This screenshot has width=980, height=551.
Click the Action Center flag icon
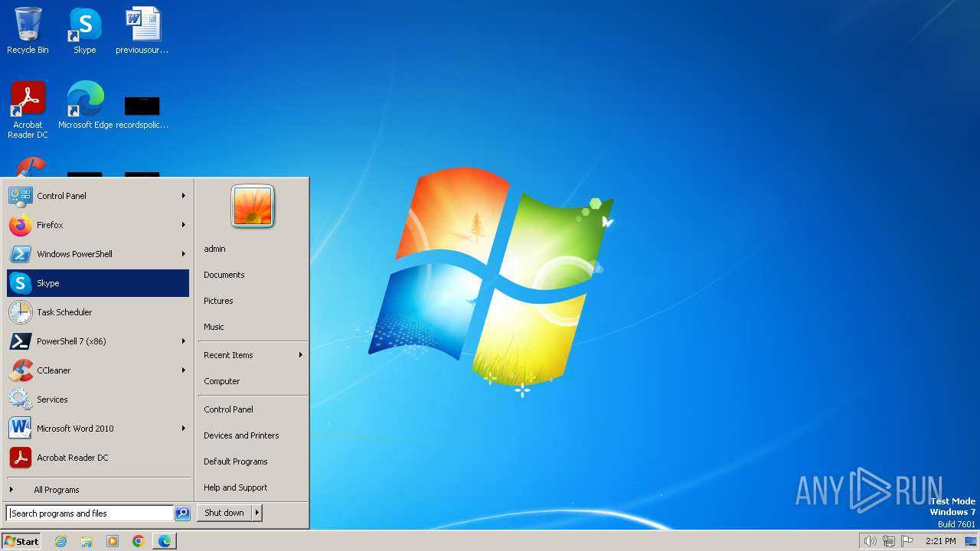pyautogui.click(x=908, y=541)
